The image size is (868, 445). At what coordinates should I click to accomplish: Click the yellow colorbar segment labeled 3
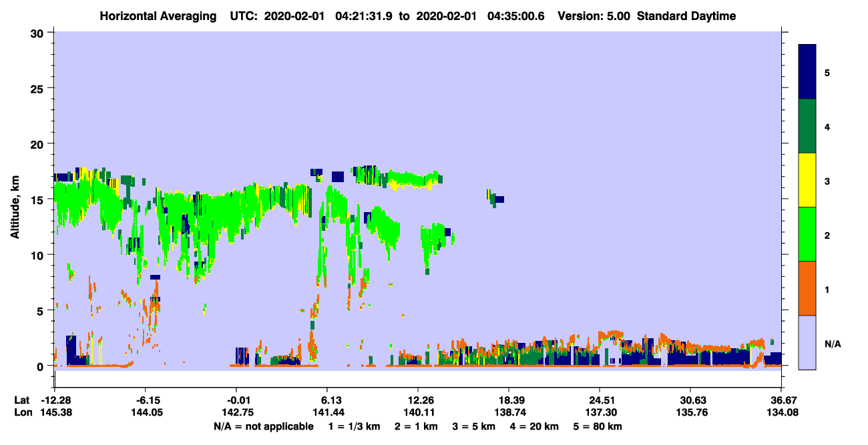(x=807, y=180)
